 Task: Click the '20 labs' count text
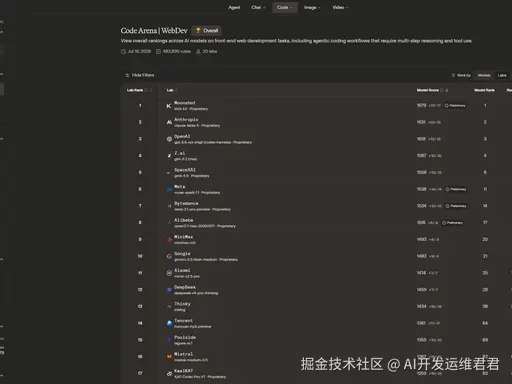click(x=210, y=52)
